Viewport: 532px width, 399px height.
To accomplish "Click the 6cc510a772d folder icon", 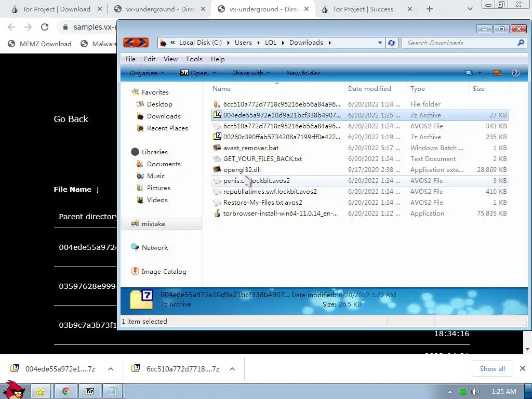I will [217, 104].
